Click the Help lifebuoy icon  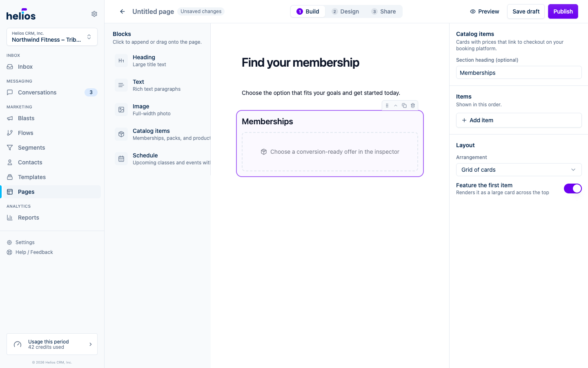point(9,252)
